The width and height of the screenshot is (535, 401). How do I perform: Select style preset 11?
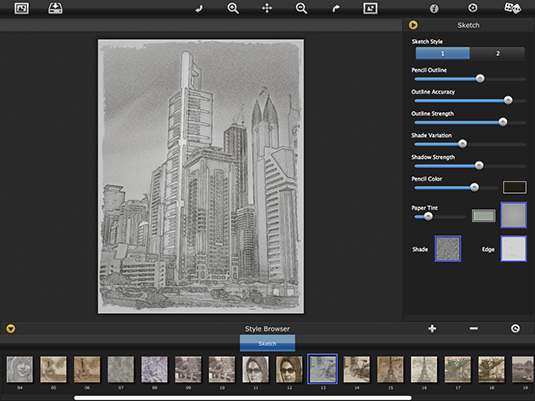tap(256, 369)
